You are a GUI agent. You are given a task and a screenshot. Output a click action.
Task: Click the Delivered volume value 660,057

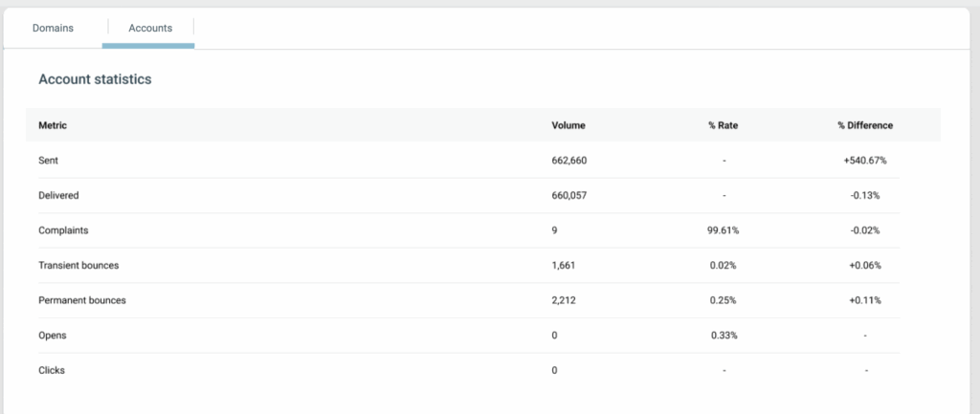[569, 195]
